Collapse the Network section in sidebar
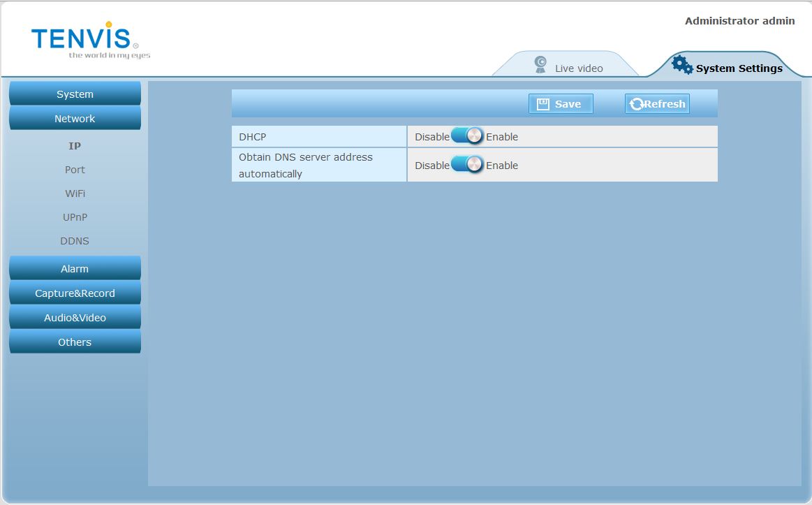The width and height of the screenshot is (812, 505). coord(75,119)
